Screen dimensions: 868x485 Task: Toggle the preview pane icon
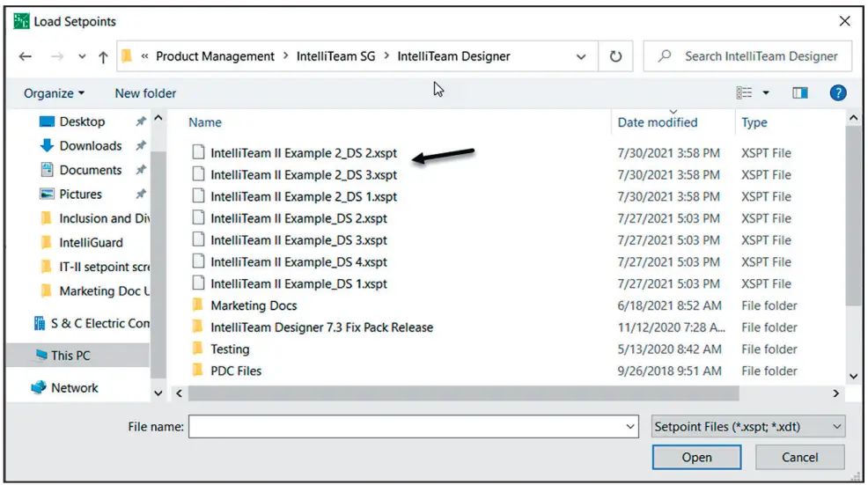[x=799, y=92]
